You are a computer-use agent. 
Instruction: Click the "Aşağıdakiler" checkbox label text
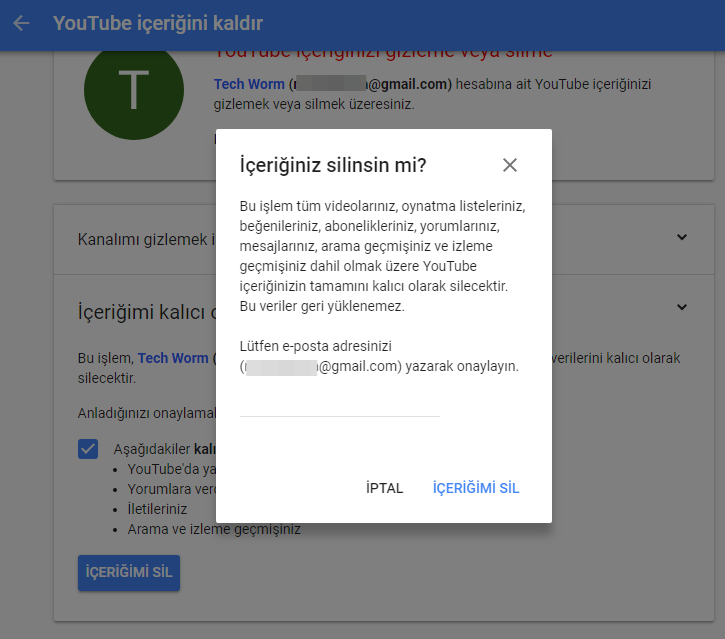coord(153,449)
